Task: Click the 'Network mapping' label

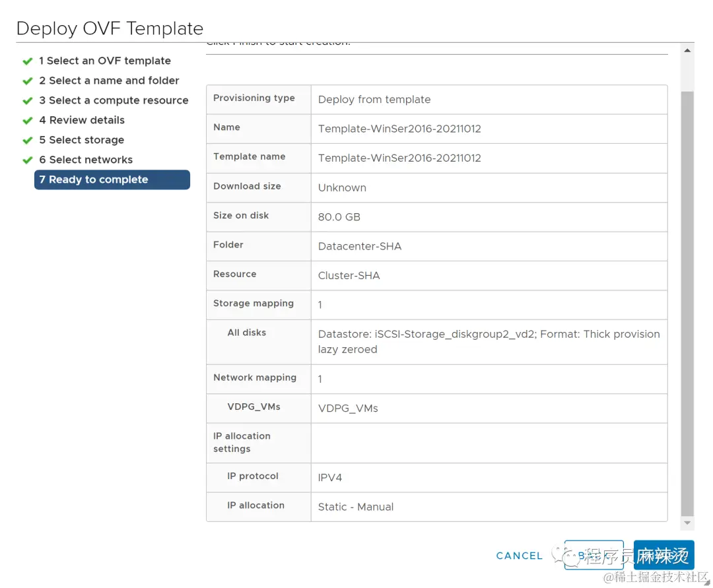Action: pos(255,377)
